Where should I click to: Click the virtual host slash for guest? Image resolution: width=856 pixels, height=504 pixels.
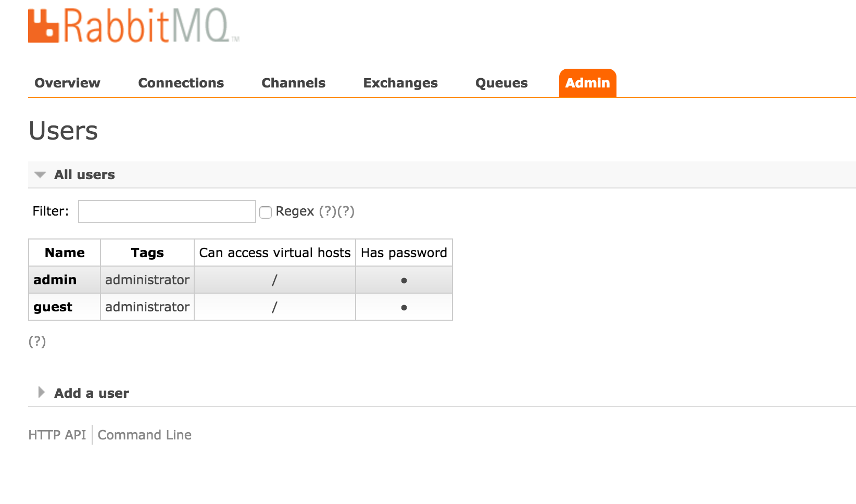(x=274, y=307)
